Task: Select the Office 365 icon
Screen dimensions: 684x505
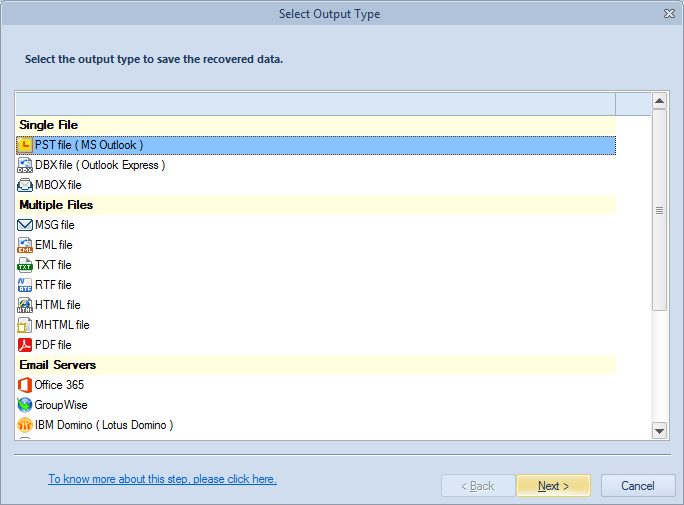Action: 25,385
